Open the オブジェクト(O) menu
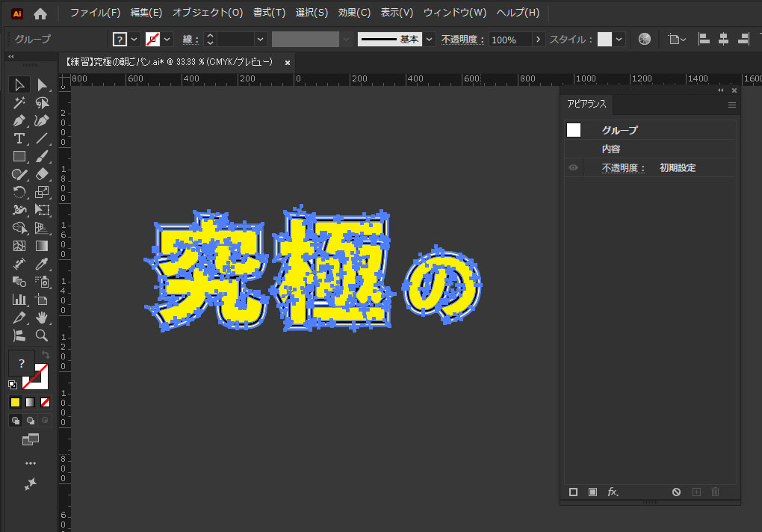 208,13
